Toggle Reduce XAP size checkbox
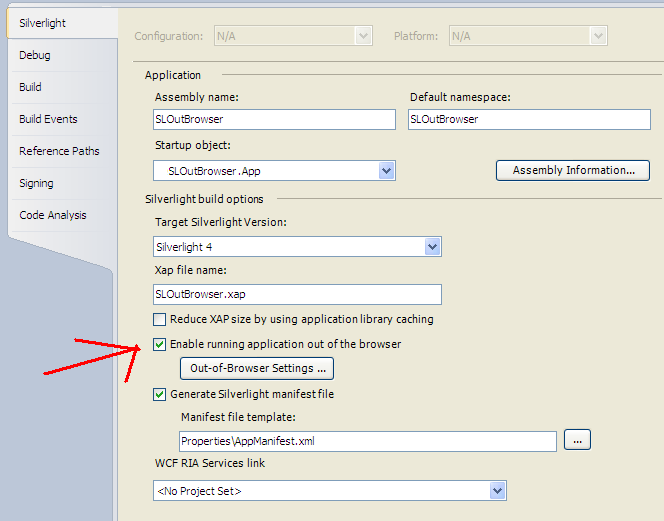Viewport: 664px width, 521px height. tap(159, 320)
